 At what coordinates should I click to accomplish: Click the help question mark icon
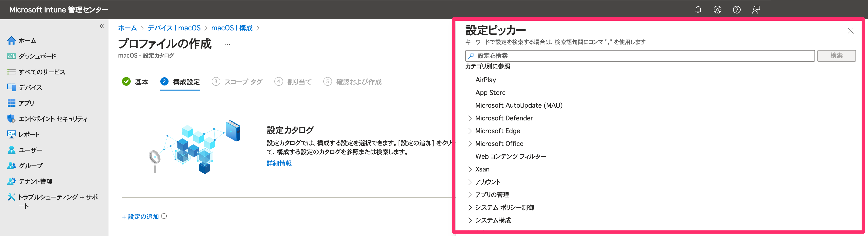(x=737, y=10)
